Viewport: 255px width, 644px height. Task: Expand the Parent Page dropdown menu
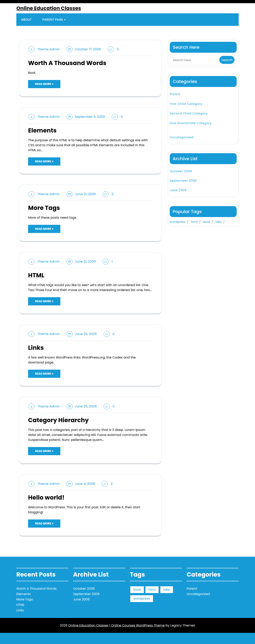tap(54, 20)
